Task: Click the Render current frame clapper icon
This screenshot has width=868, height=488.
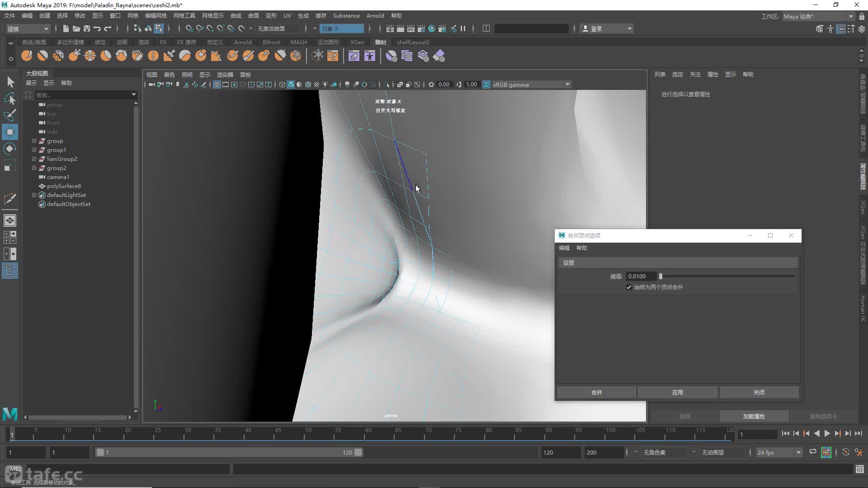Action: [401, 28]
